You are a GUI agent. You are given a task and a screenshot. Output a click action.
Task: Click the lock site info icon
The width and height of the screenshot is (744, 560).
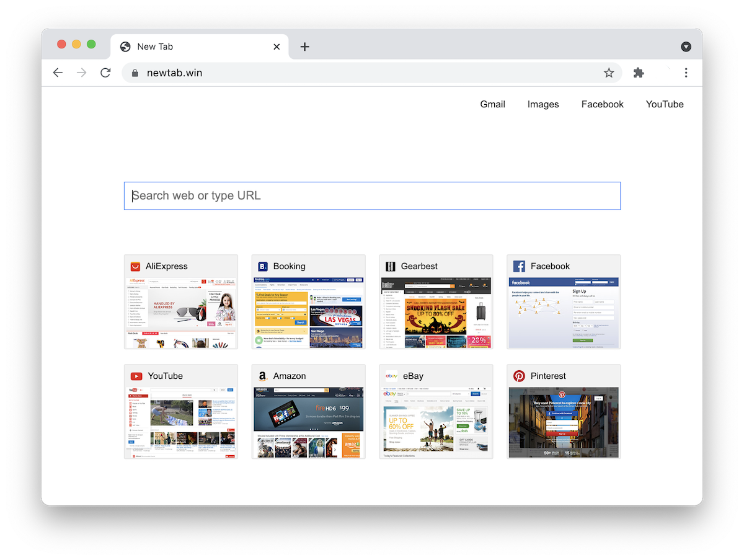pos(135,73)
